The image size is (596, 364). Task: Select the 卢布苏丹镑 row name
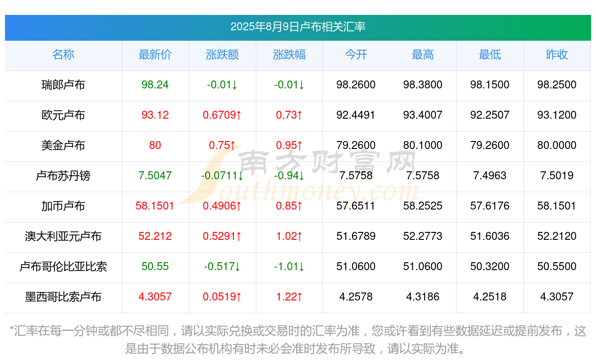click(x=64, y=176)
